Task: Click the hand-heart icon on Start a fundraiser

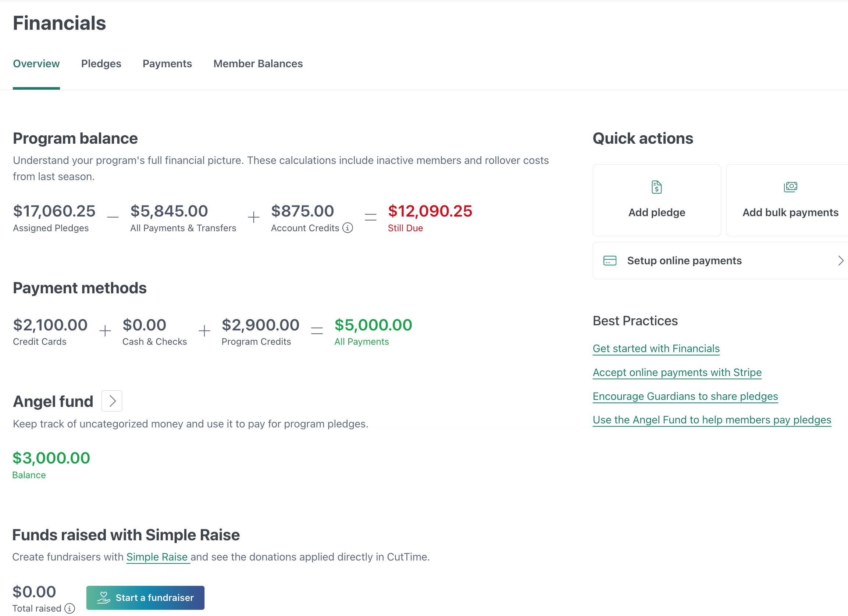Action: [x=104, y=597]
